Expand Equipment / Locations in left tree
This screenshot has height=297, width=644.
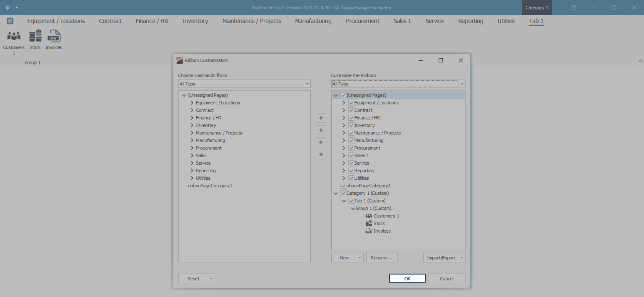[192, 103]
